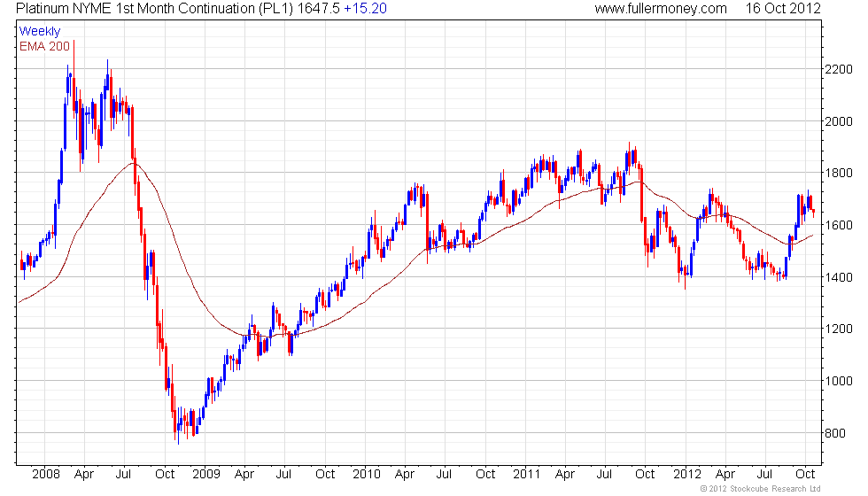Click the 'Jul' label between 2008 and 2009
The height and width of the screenshot is (496, 868).
pos(123,475)
